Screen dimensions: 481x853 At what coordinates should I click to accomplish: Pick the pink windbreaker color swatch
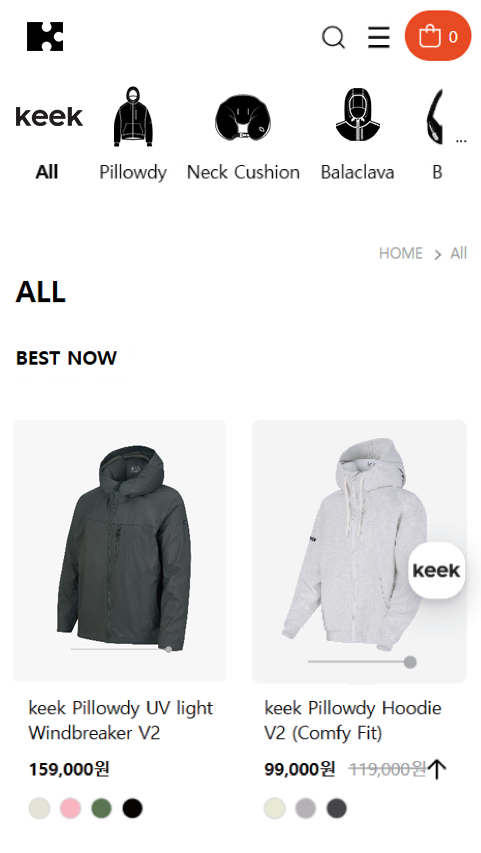tap(70, 808)
